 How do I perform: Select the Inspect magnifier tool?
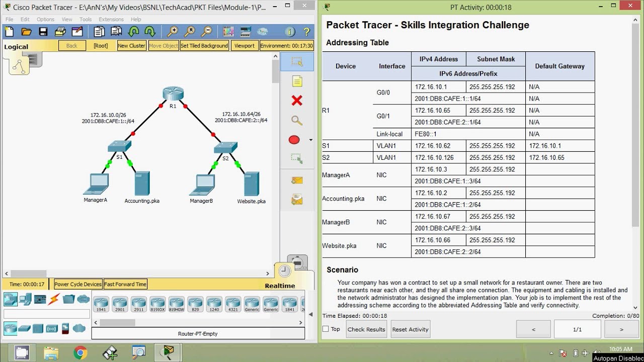coord(297,120)
